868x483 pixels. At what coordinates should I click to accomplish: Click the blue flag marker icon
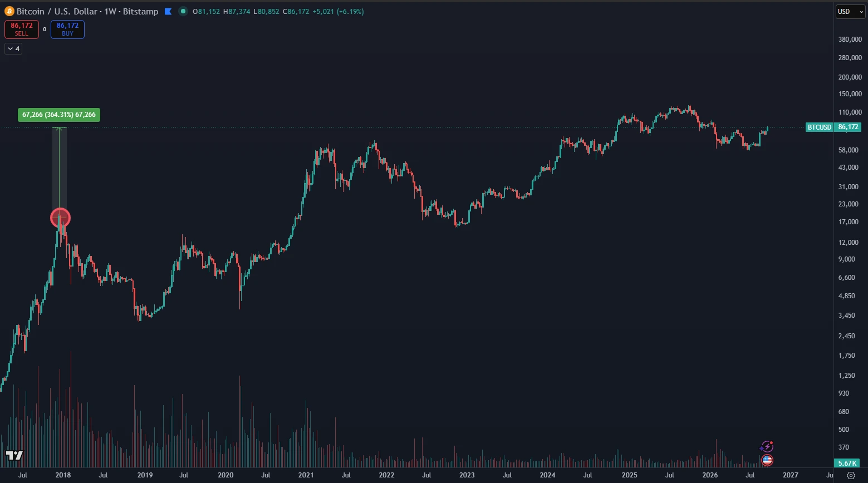coord(168,11)
